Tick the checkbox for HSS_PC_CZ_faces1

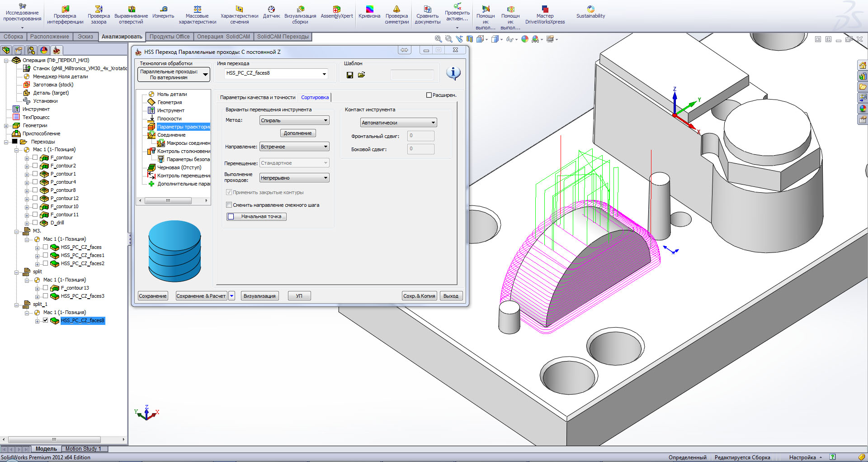[45, 255]
